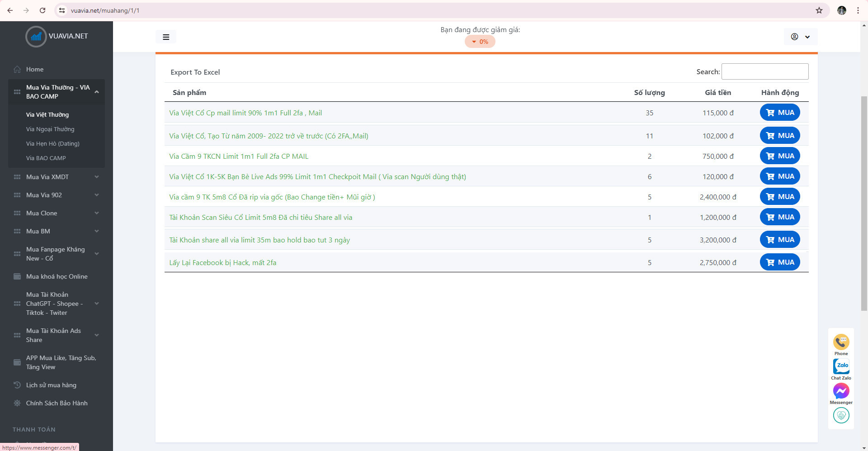Click the Messenger icon

(841, 391)
